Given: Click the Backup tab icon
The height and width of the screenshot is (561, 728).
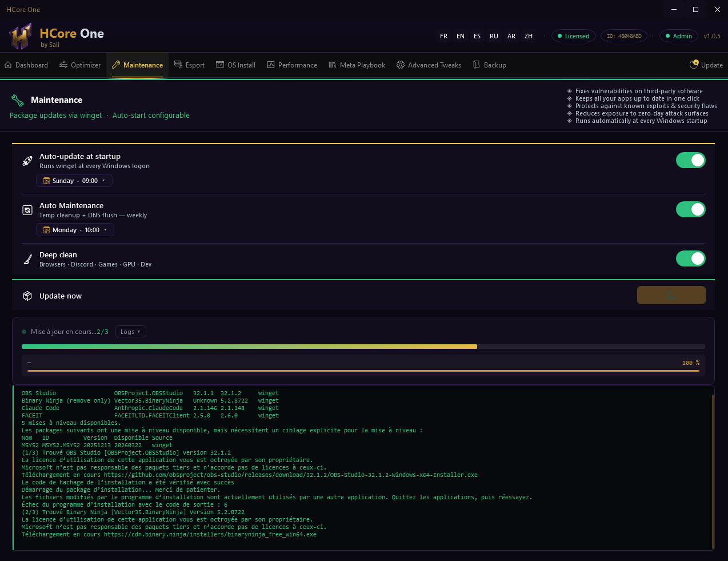Looking at the screenshot, I should tap(477, 65).
